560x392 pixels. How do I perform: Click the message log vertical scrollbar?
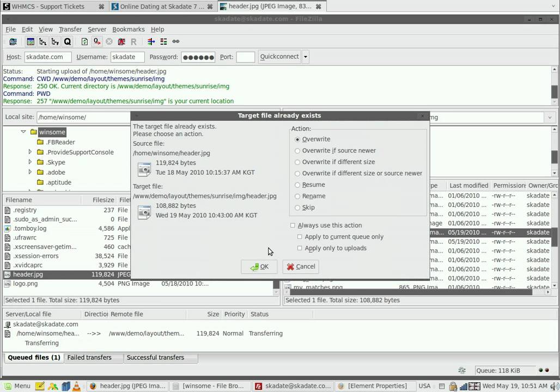[555, 85]
